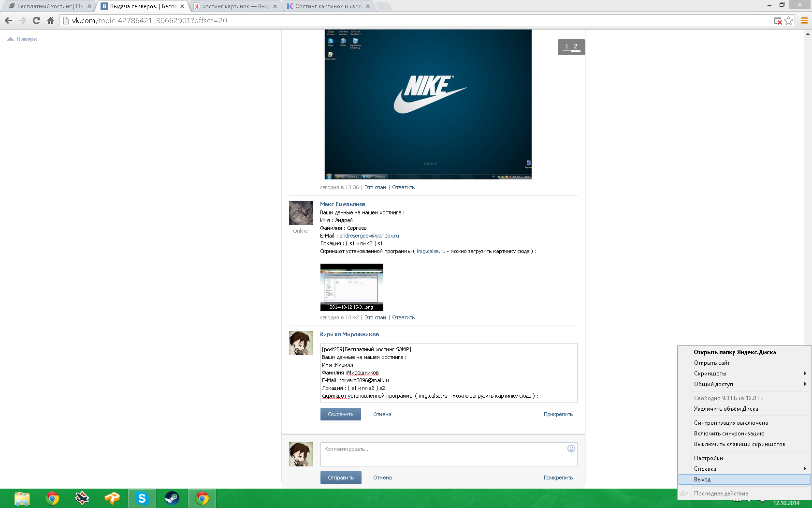812x508 pixels.
Task: Open the Skype taskbar icon
Action: [142, 498]
